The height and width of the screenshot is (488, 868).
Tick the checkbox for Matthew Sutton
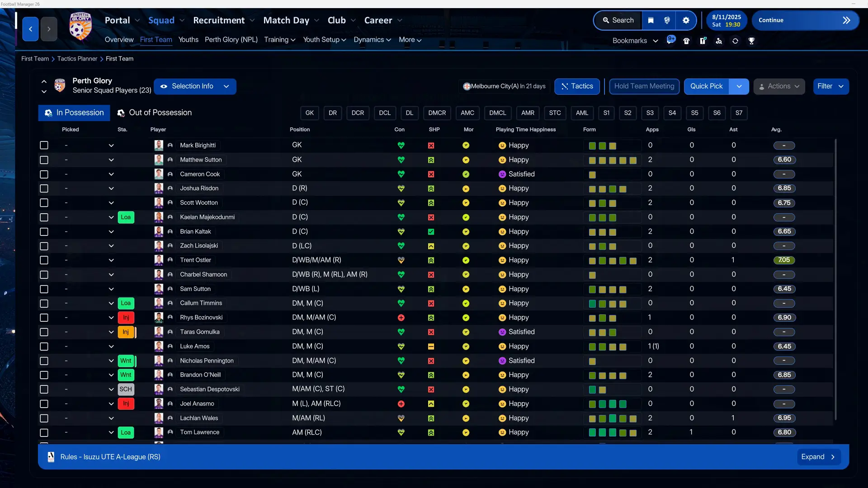click(x=44, y=160)
